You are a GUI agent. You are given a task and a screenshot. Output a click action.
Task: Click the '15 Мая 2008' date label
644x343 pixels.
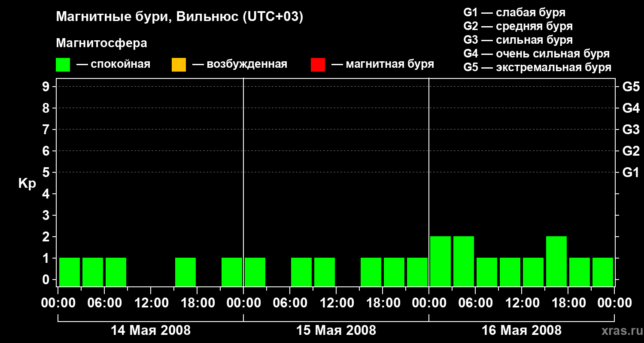336,331
